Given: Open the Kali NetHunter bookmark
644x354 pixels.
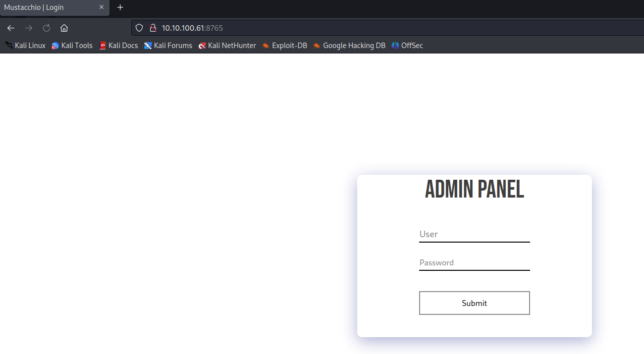Looking at the screenshot, I should point(227,46).
